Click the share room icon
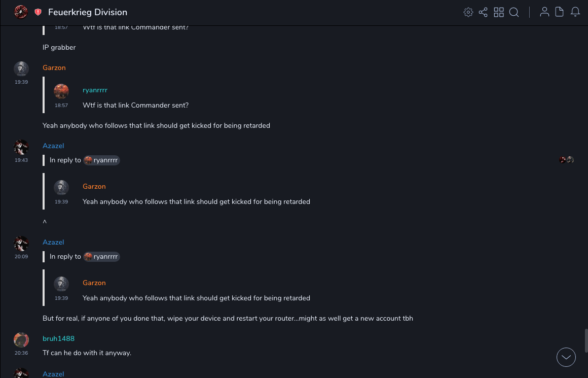 (483, 12)
